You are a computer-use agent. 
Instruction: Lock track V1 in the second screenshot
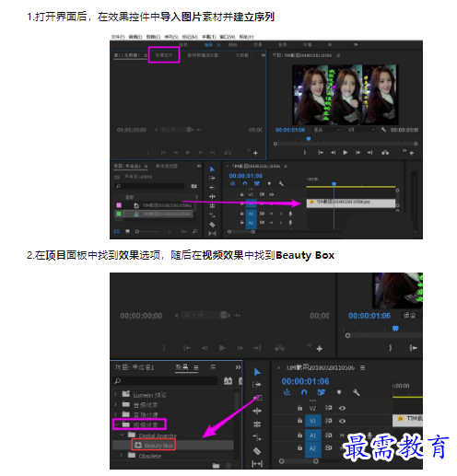pos(299,421)
